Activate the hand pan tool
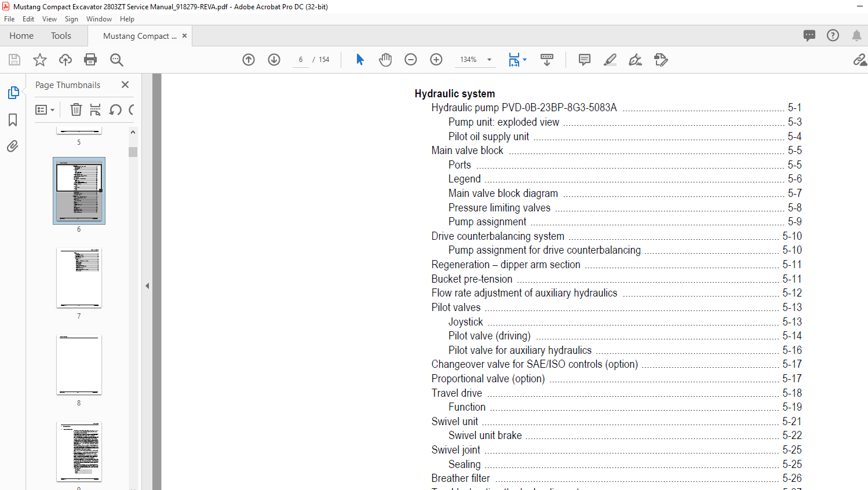Image resolution: width=868 pixels, height=490 pixels. pyautogui.click(x=385, y=60)
